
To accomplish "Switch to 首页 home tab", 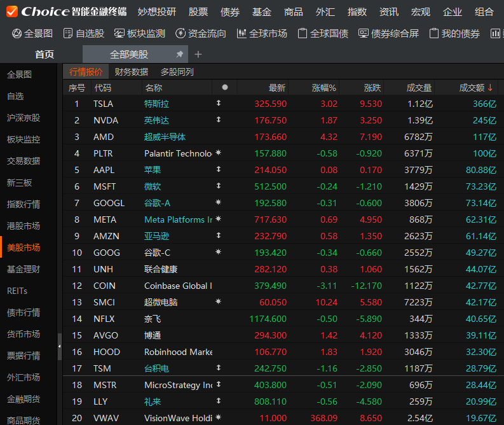I will click(x=44, y=54).
